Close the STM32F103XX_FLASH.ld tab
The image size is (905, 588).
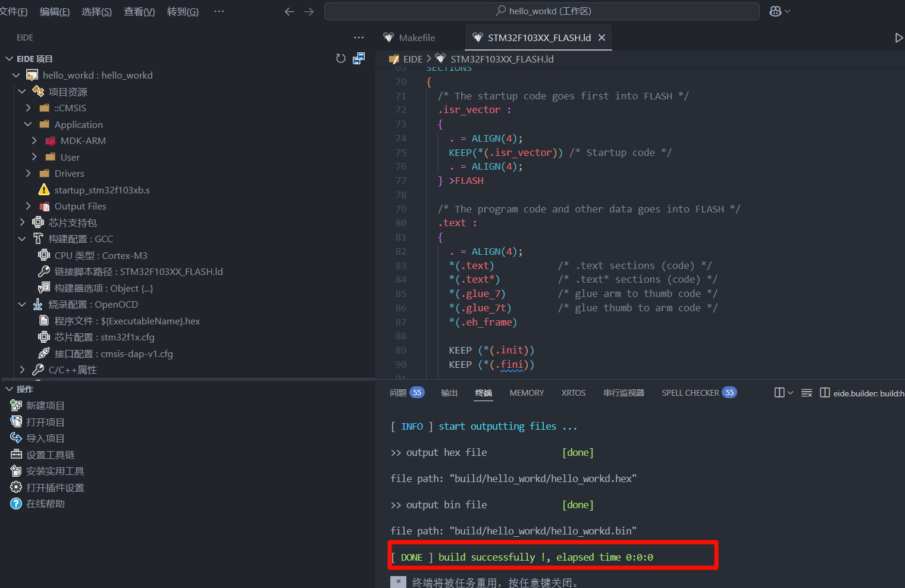(602, 37)
